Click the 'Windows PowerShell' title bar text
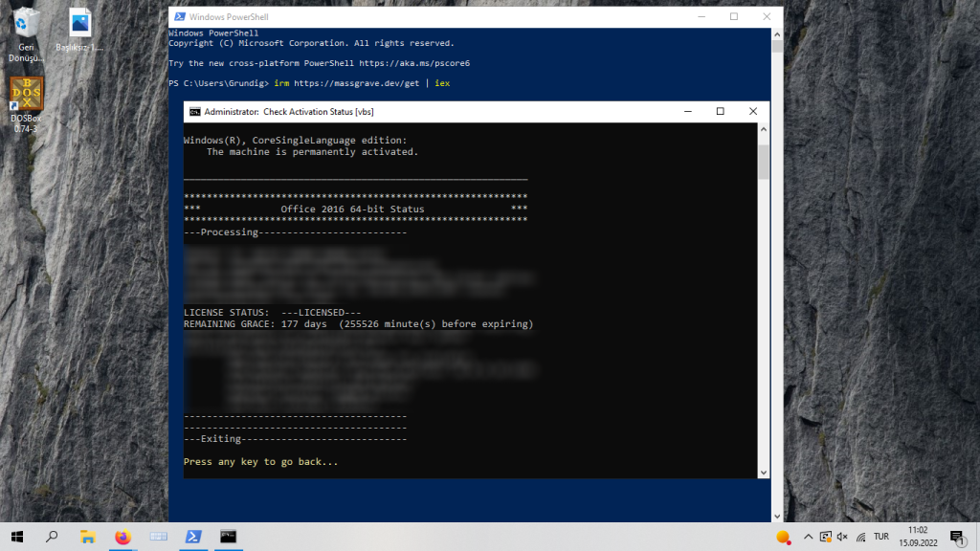This screenshot has height=551, width=980. tap(229, 17)
